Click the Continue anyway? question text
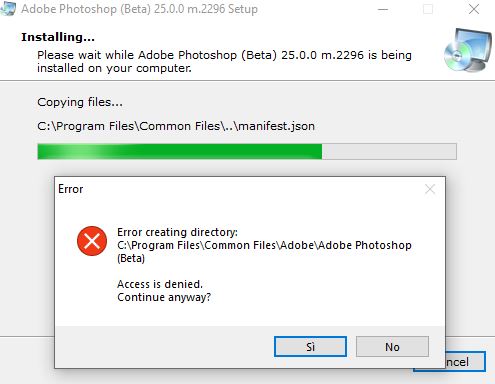Image resolution: width=495 pixels, height=384 pixels. pos(164,297)
